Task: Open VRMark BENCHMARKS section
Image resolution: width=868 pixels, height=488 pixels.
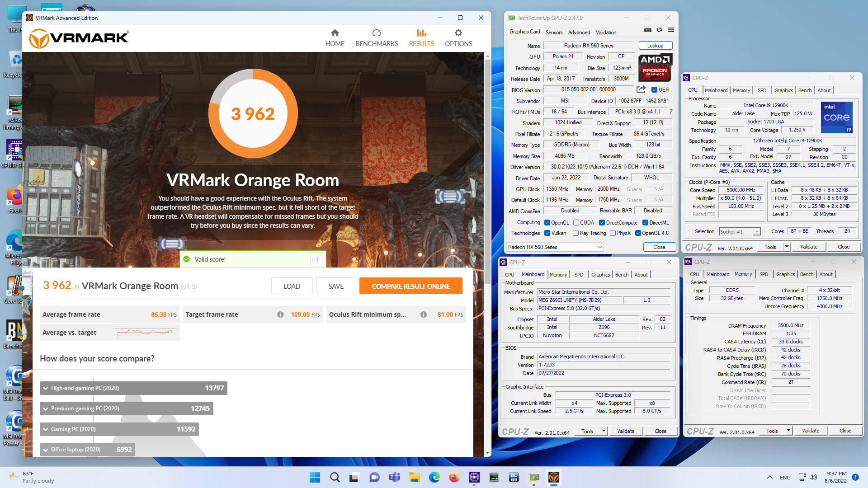Action: pyautogui.click(x=377, y=38)
